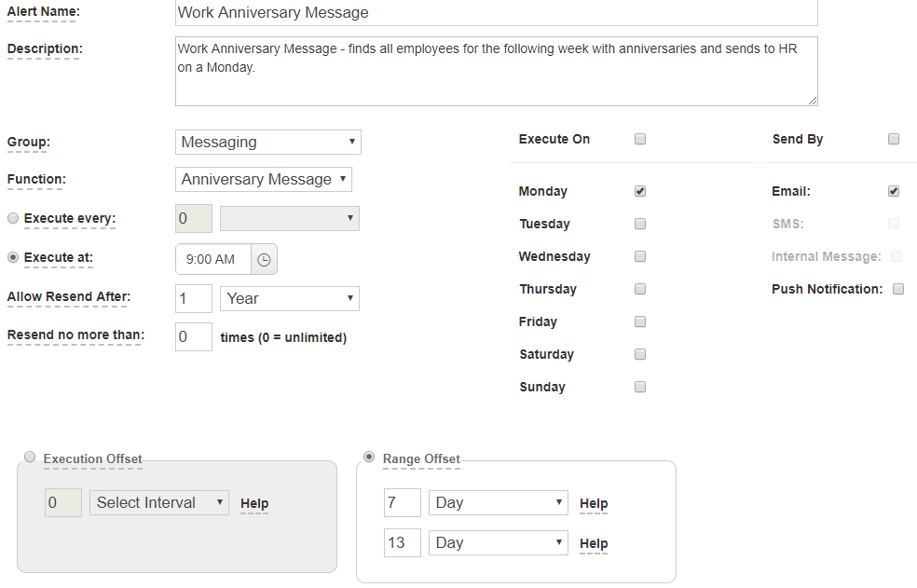Open Help beside the 7 Day range

pos(594,504)
